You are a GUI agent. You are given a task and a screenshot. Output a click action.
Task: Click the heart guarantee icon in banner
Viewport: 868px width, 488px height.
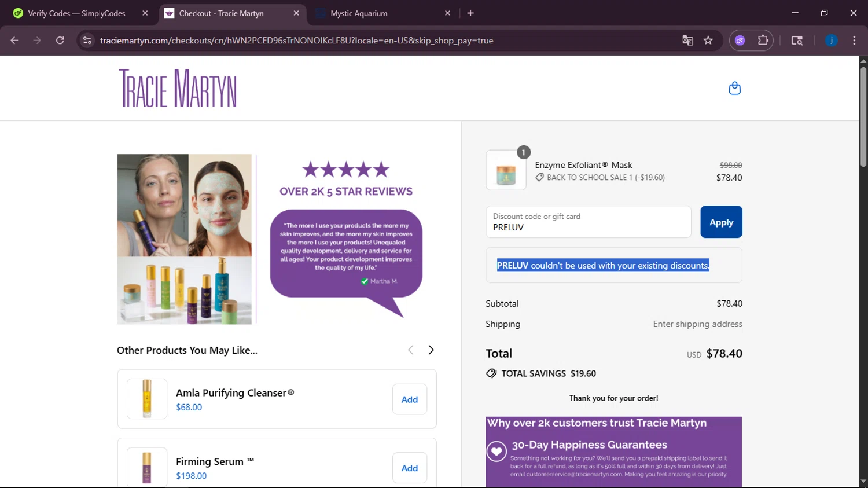tap(496, 451)
